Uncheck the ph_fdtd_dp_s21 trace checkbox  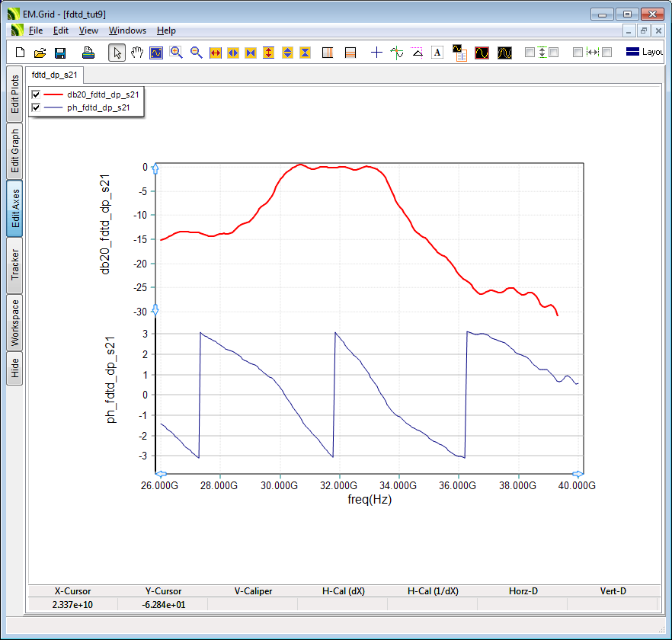pos(36,108)
